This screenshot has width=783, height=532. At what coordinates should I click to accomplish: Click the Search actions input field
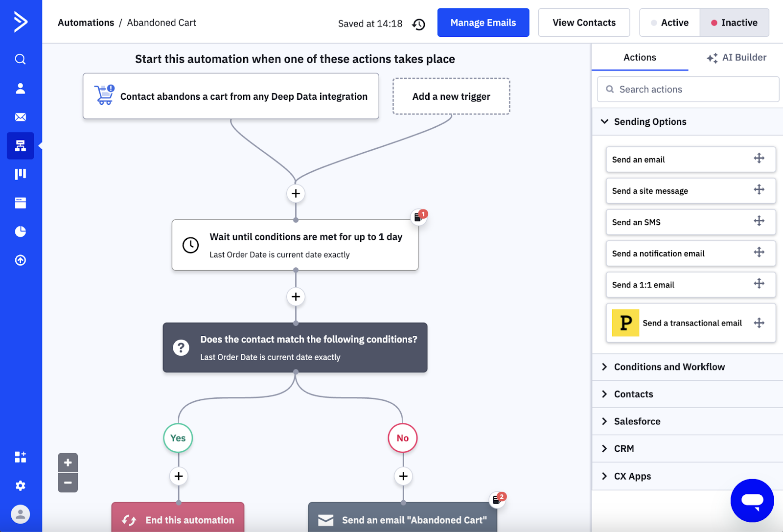point(687,89)
